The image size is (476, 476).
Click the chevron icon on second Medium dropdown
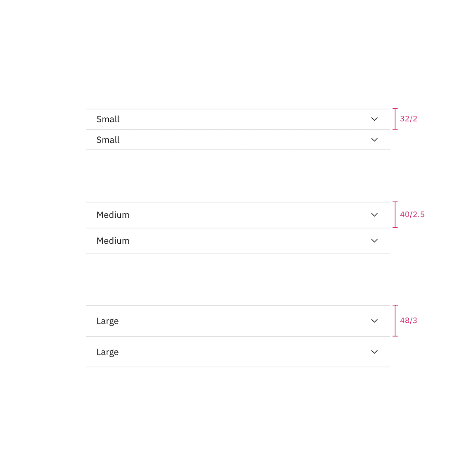(x=374, y=240)
